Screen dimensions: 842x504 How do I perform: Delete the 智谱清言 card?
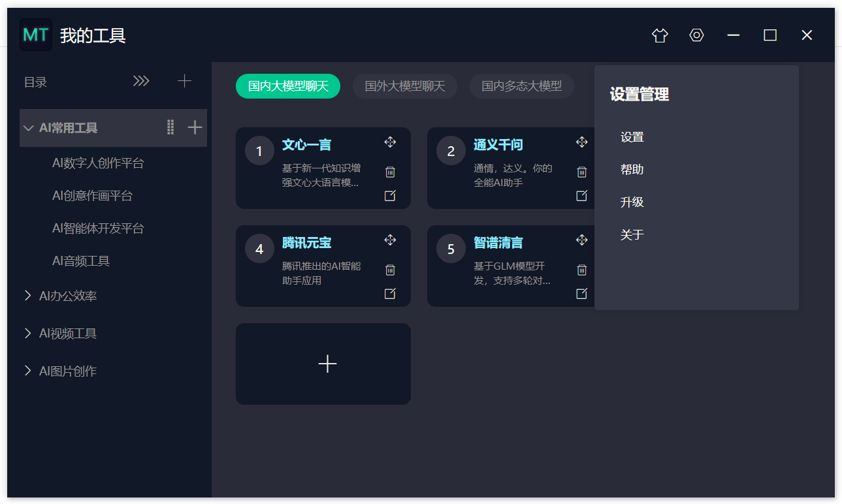point(582,270)
